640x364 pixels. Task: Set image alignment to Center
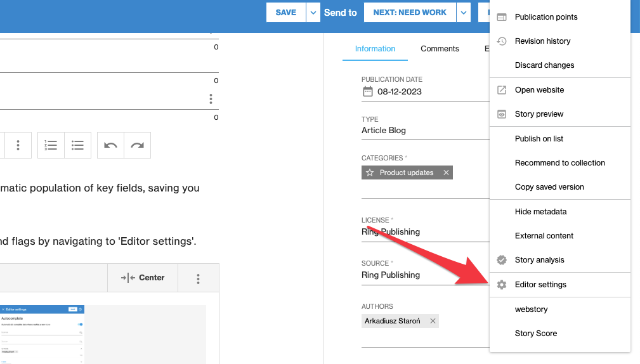pos(143,278)
